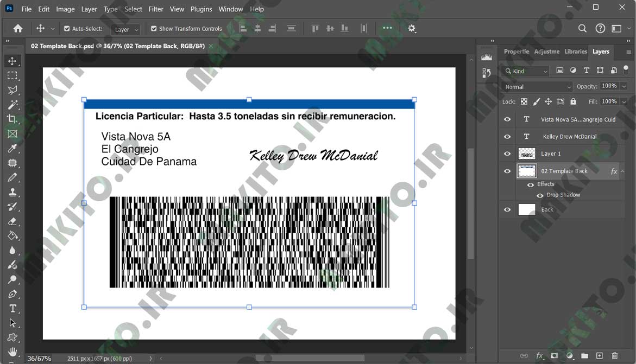
Task: Toggle visibility of the Back layer
Action: (x=507, y=209)
